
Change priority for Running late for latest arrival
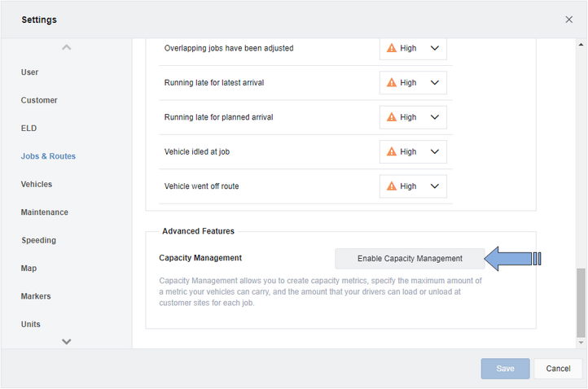point(413,82)
